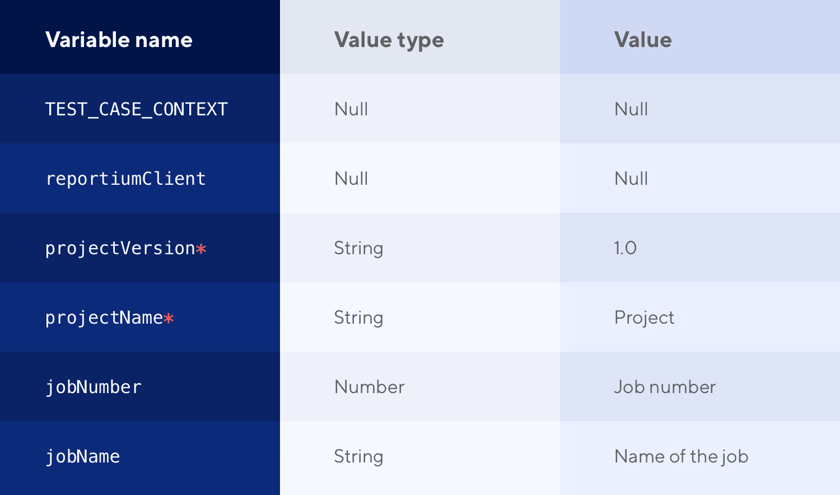840x495 pixels.
Task: Select the projectName variable name
Action: point(104,318)
